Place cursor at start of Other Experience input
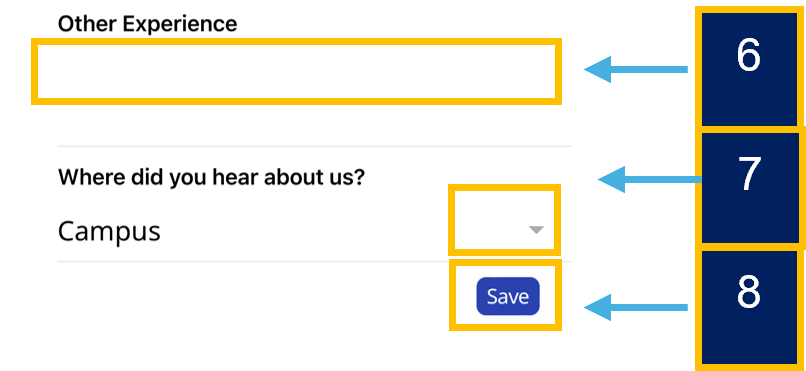The height and width of the screenshot is (371, 806). (43, 71)
